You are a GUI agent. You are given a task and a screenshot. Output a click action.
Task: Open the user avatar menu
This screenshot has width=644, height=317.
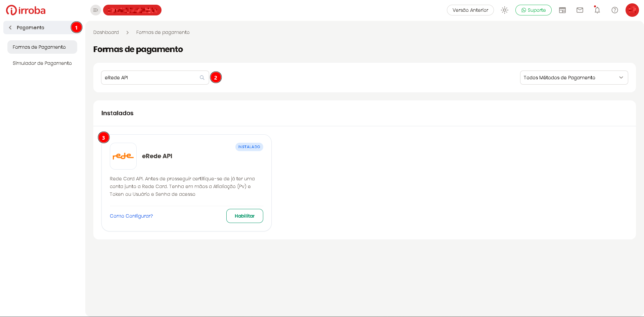tap(632, 10)
